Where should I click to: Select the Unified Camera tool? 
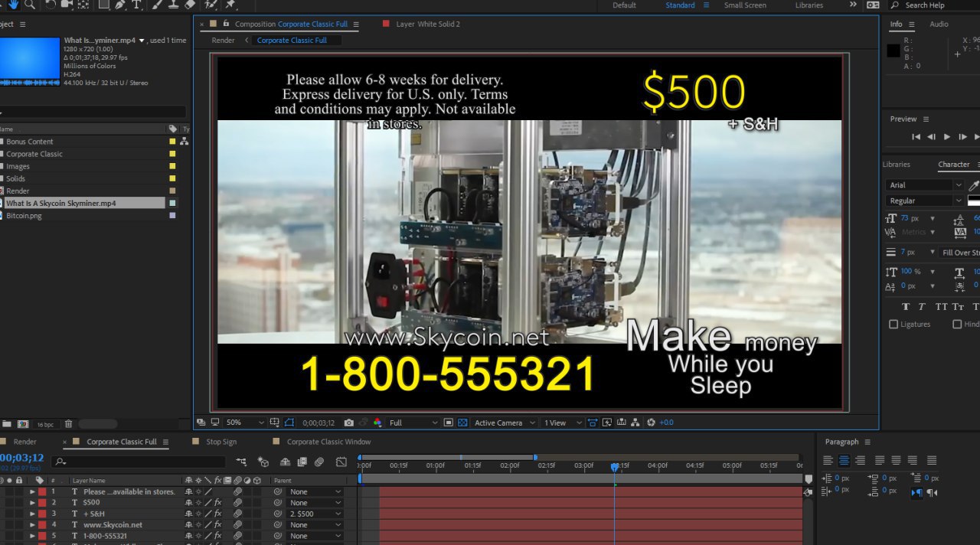click(67, 5)
